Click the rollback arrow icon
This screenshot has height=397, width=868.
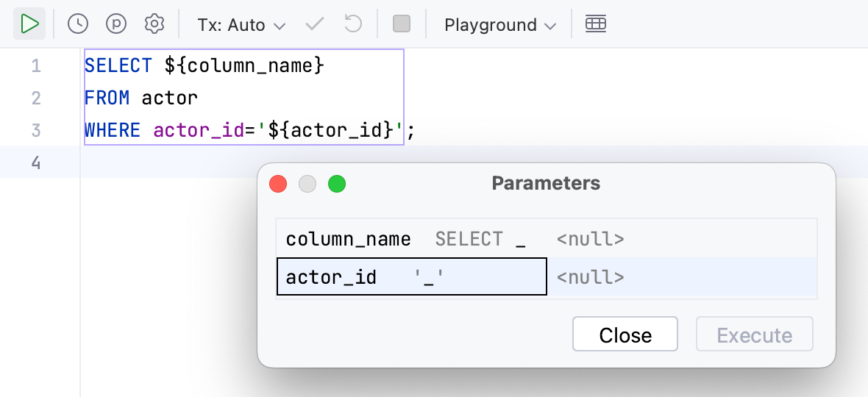354,24
